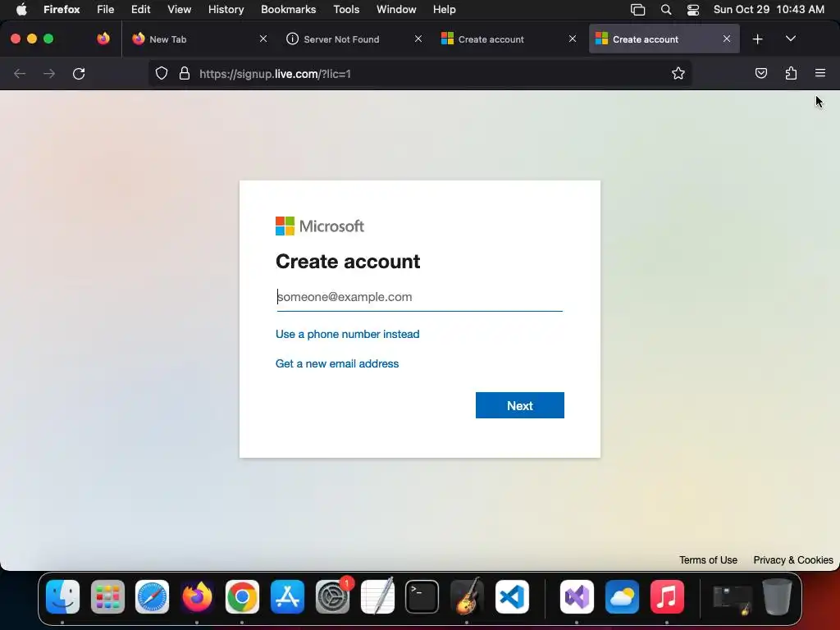
Task: Open Save to Pocket icon
Action: coord(760,73)
